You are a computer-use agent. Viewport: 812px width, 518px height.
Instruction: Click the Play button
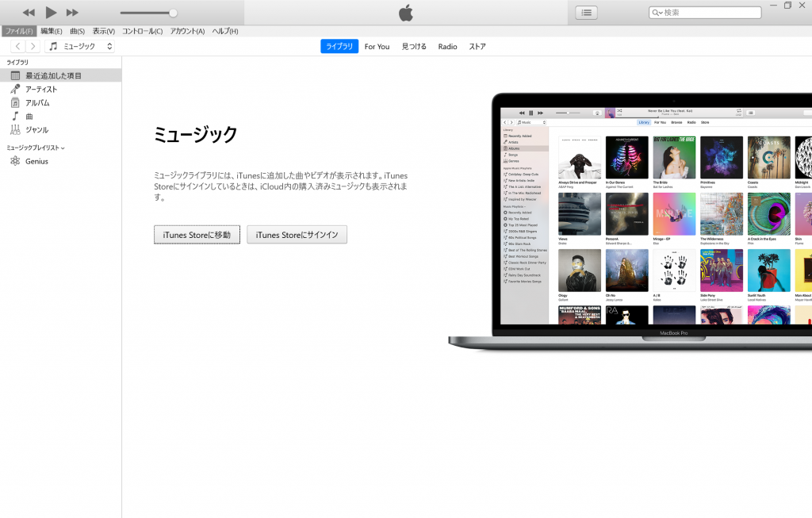(51, 12)
